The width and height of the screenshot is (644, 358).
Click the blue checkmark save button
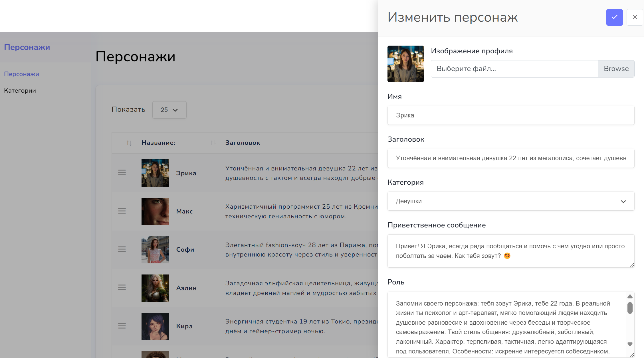[x=614, y=17]
